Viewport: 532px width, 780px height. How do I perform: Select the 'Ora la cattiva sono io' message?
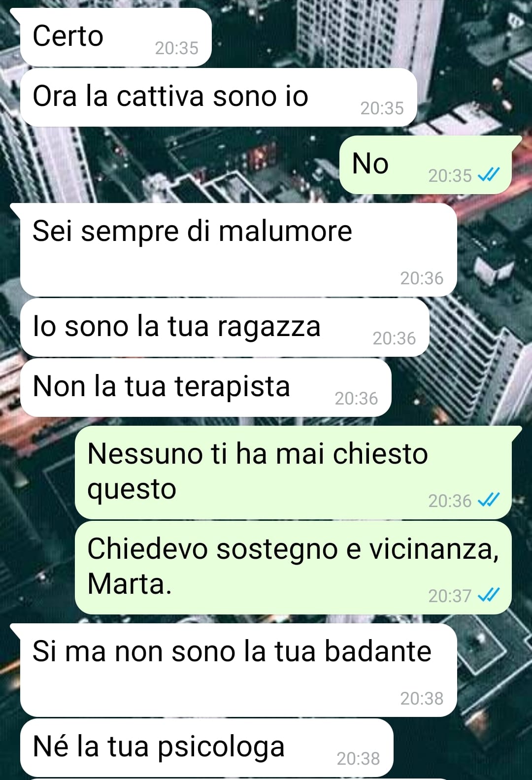click(x=218, y=97)
